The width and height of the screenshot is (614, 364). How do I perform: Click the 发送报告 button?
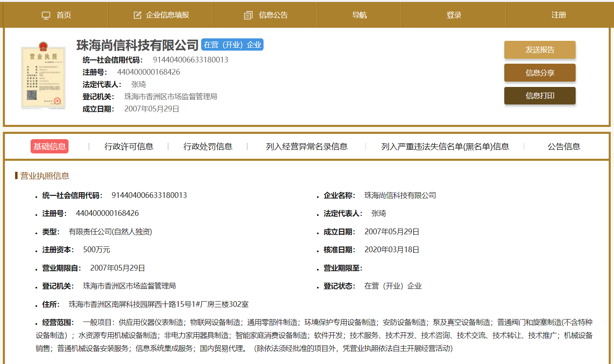click(540, 50)
